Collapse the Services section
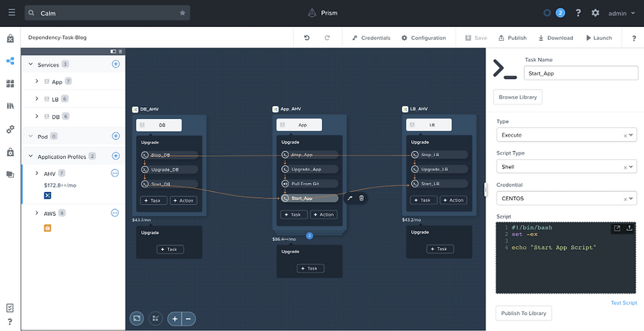The width and height of the screenshot is (644, 331). tap(30, 64)
